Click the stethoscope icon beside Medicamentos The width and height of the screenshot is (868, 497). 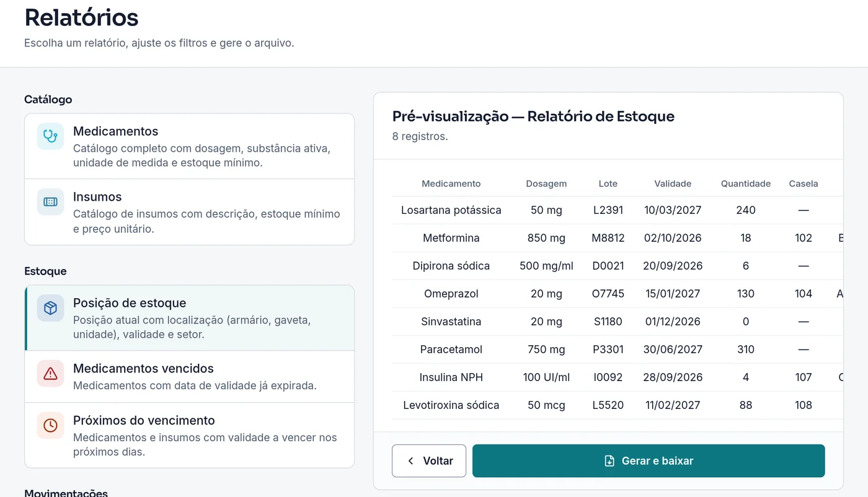pyautogui.click(x=50, y=136)
